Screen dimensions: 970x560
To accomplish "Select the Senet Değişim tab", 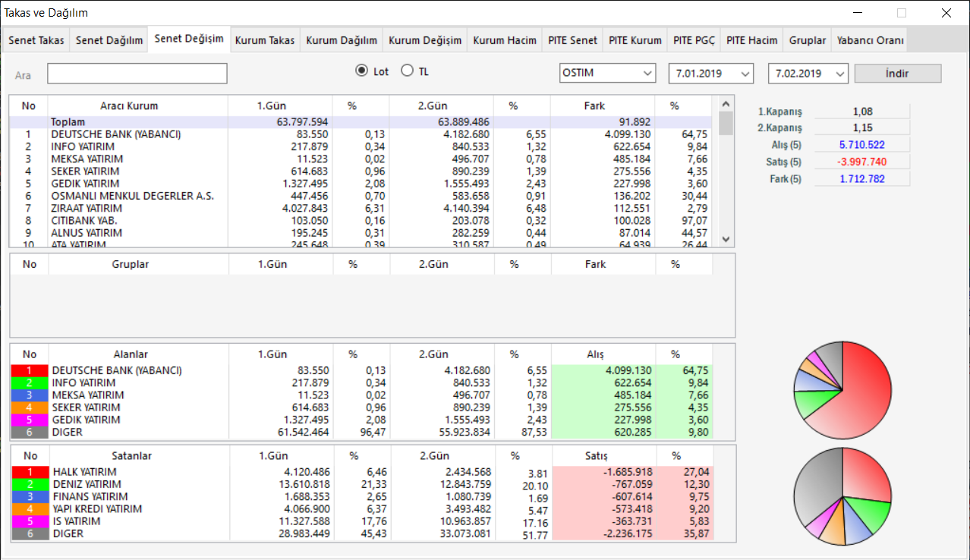I will point(189,39).
